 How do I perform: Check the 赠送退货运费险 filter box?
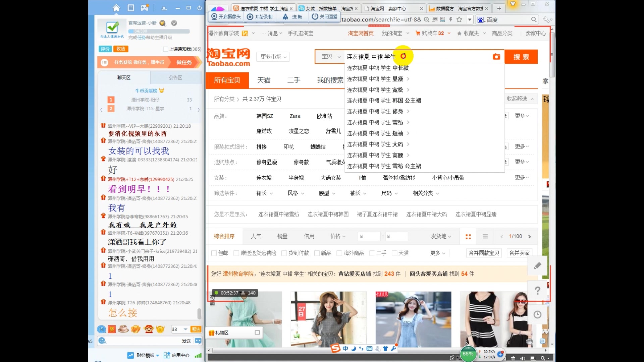click(x=236, y=253)
